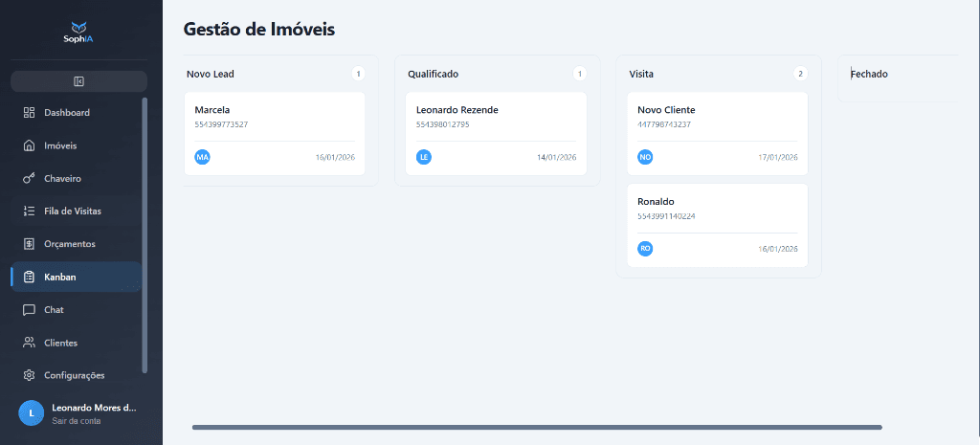This screenshot has width=980, height=445.
Task: Select the Kanban menu item
Action: (x=59, y=277)
